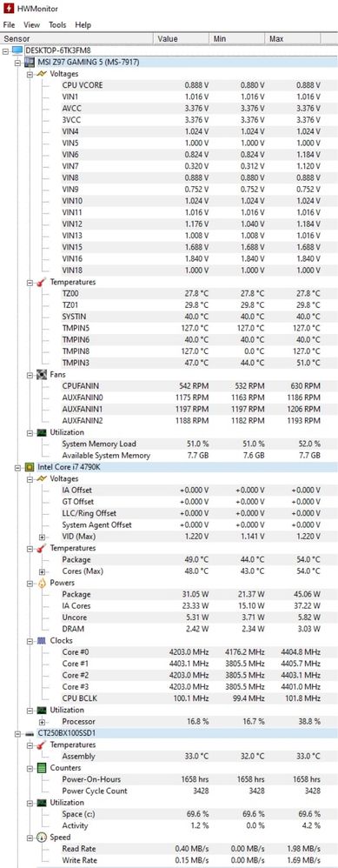Open the Tools menu
Screen dimensions: 338x868
[57, 25]
